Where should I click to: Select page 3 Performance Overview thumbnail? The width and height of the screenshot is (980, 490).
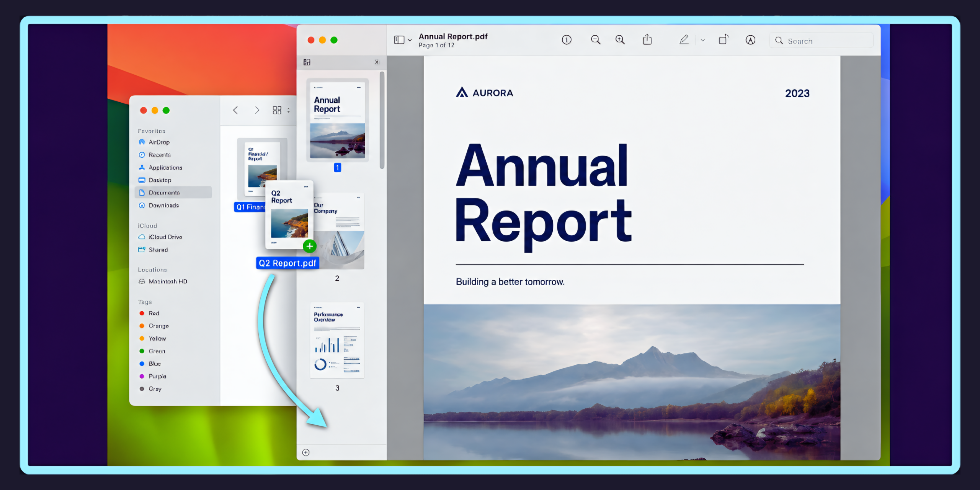point(337,340)
